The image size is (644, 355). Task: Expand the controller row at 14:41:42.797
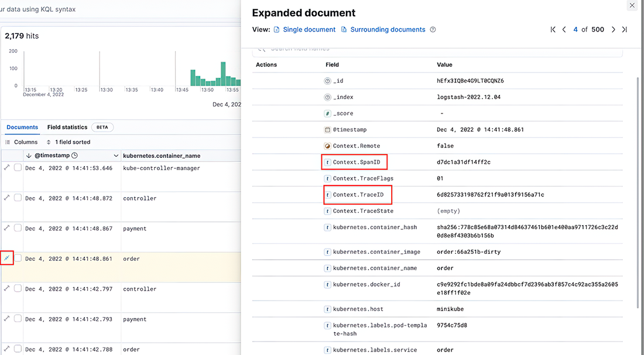(x=6, y=288)
